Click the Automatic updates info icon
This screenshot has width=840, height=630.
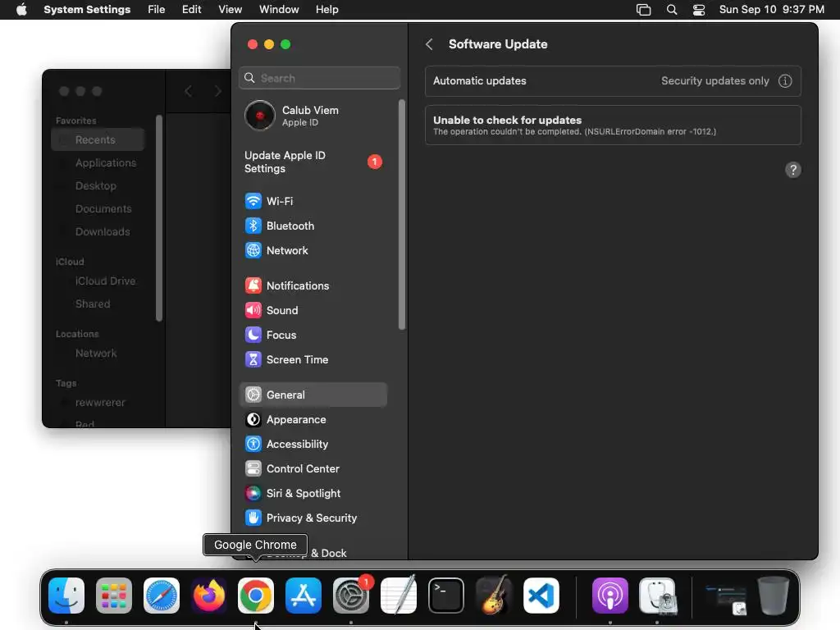(x=785, y=81)
